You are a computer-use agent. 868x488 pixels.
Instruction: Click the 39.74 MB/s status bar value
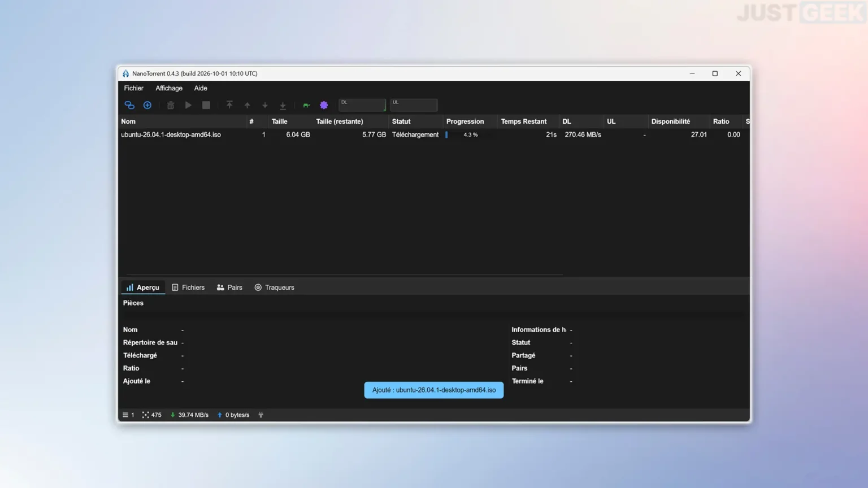coord(193,415)
